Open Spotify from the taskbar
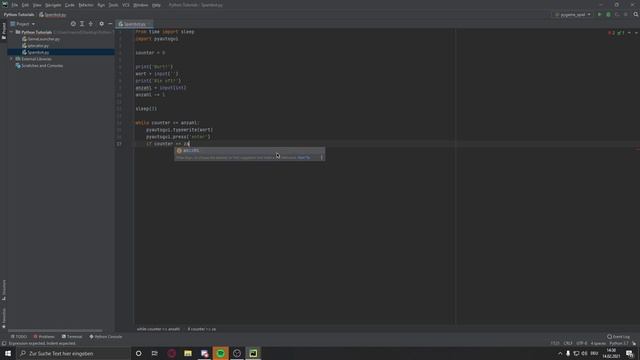 click(220, 353)
